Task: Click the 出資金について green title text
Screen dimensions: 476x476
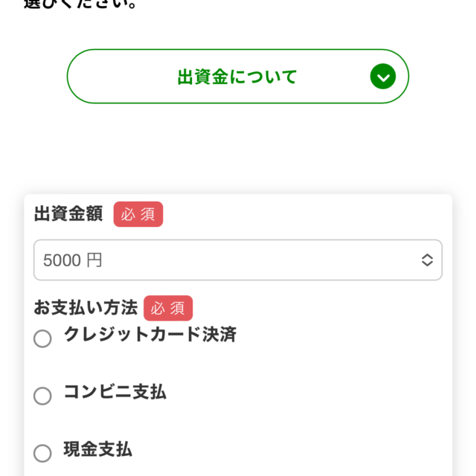Action: 237,77
